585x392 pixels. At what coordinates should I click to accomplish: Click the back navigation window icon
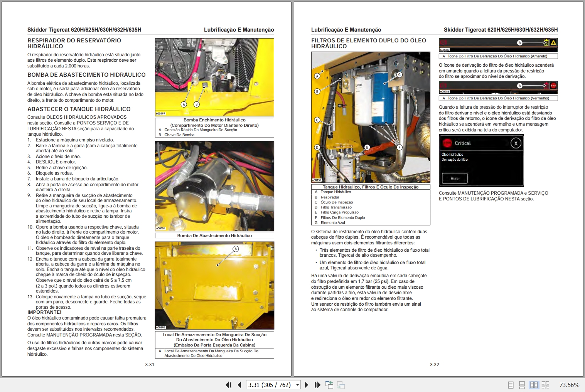click(x=330, y=385)
